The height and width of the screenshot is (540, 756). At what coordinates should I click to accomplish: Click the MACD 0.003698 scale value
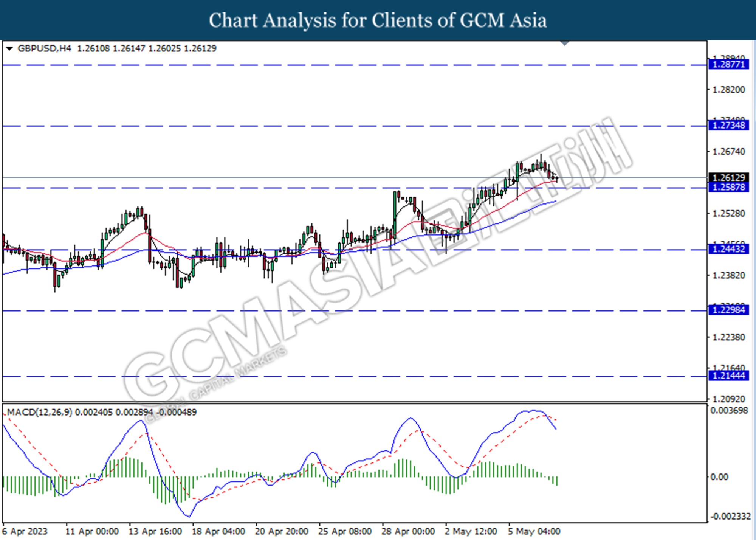coord(729,411)
